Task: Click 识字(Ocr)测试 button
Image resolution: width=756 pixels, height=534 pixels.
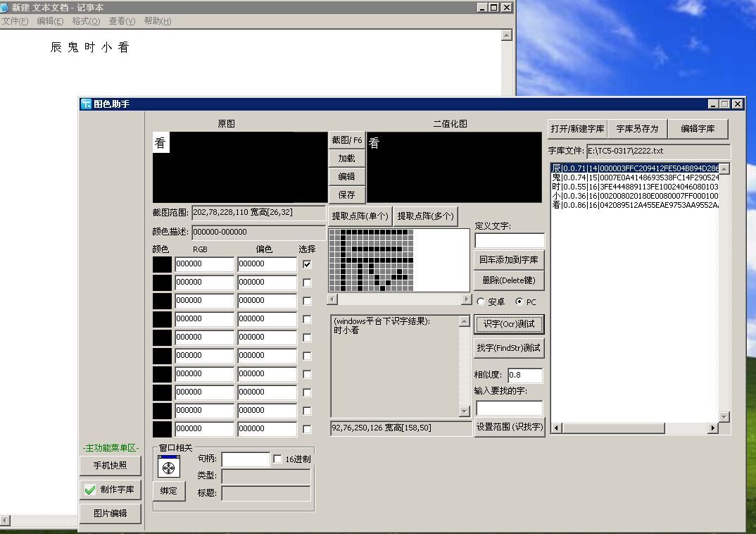Action: coord(509,324)
